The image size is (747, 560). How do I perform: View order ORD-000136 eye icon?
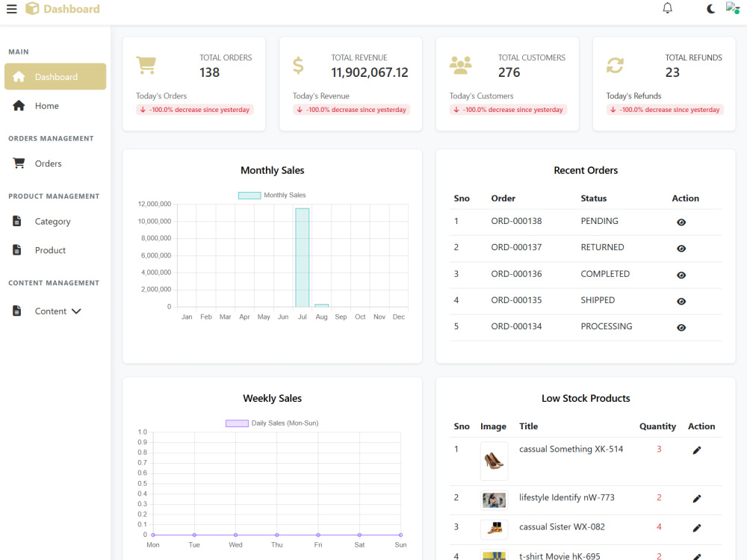(681, 276)
